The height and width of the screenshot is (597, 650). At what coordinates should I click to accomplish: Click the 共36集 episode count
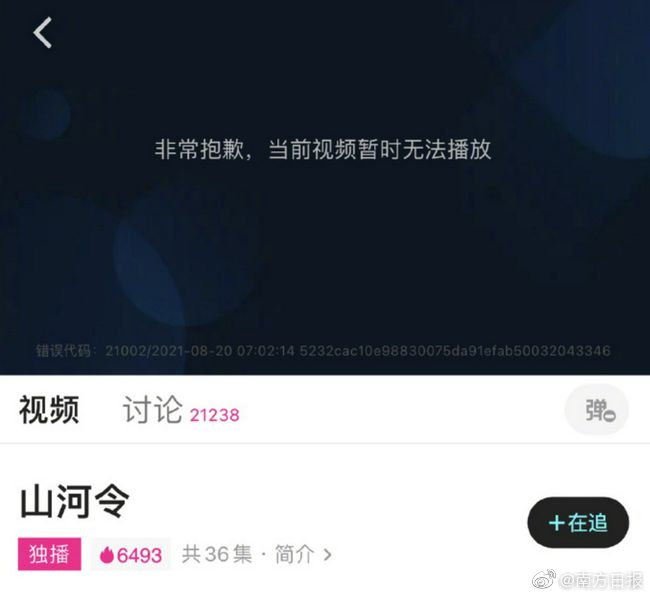coord(217,554)
